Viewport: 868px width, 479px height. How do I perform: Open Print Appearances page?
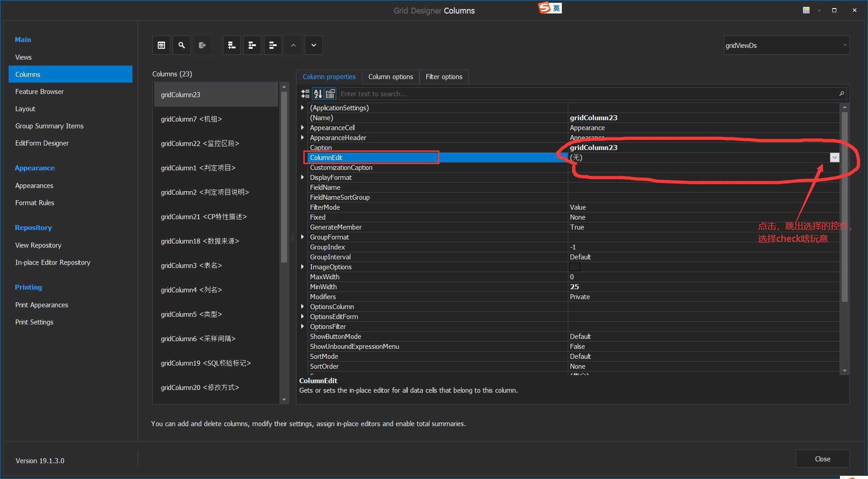tap(70, 305)
